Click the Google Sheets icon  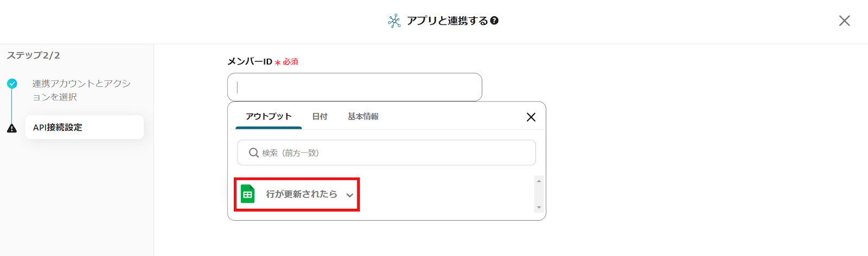pos(248,194)
